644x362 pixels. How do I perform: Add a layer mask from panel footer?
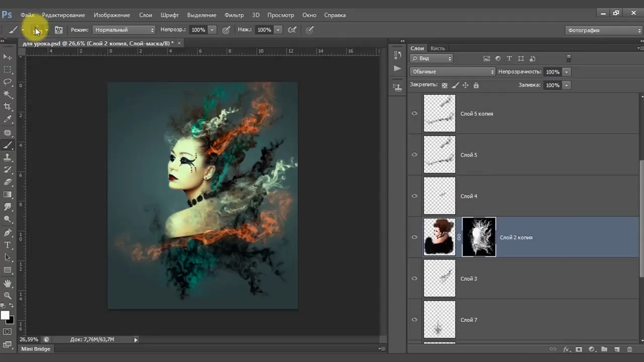(x=579, y=349)
